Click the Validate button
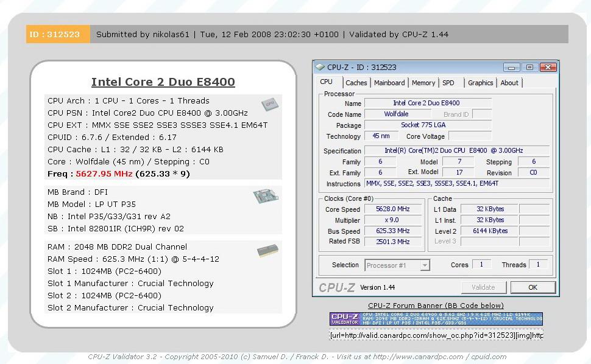591x364 pixels. pyautogui.click(x=483, y=287)
